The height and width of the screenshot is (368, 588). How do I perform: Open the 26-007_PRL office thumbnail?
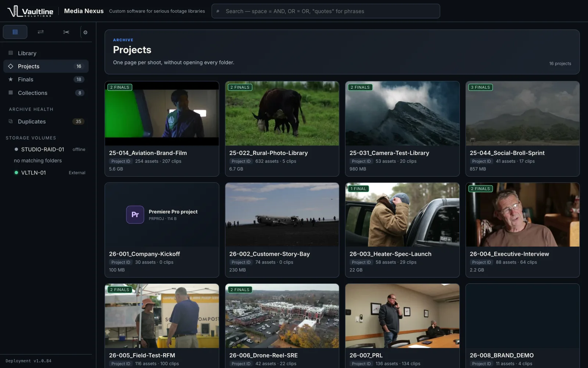coord(402,316)
